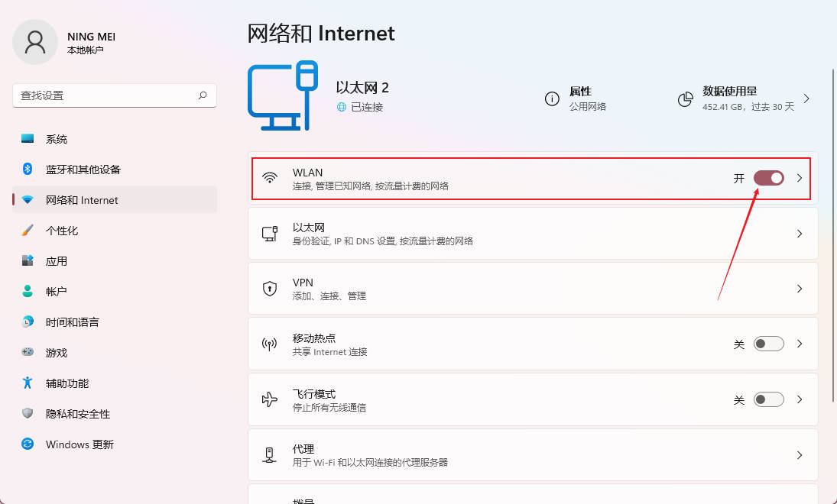Open 隐私和安全性 in the sidebar
837x504 pixels.
tap(115, 414)
